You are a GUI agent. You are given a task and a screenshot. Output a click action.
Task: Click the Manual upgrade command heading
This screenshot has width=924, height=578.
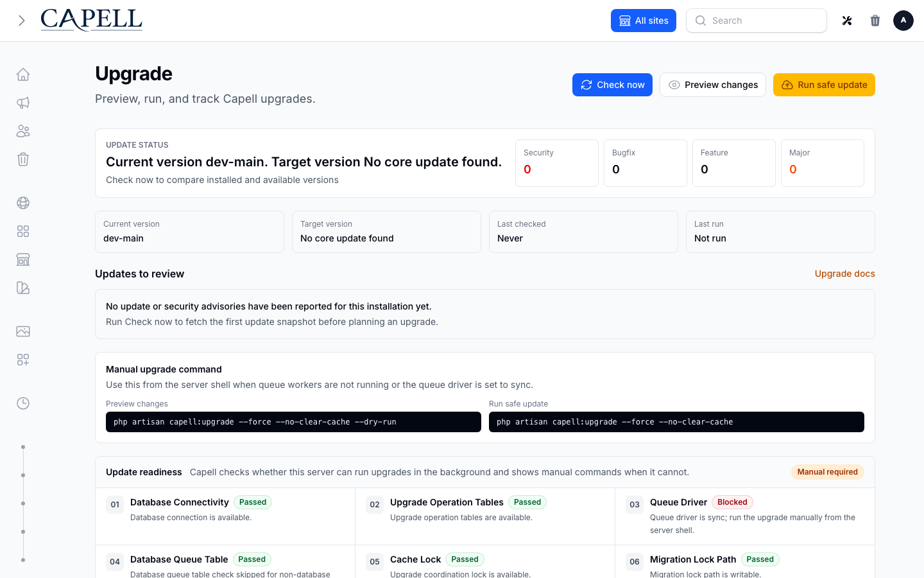click(164, 369)
